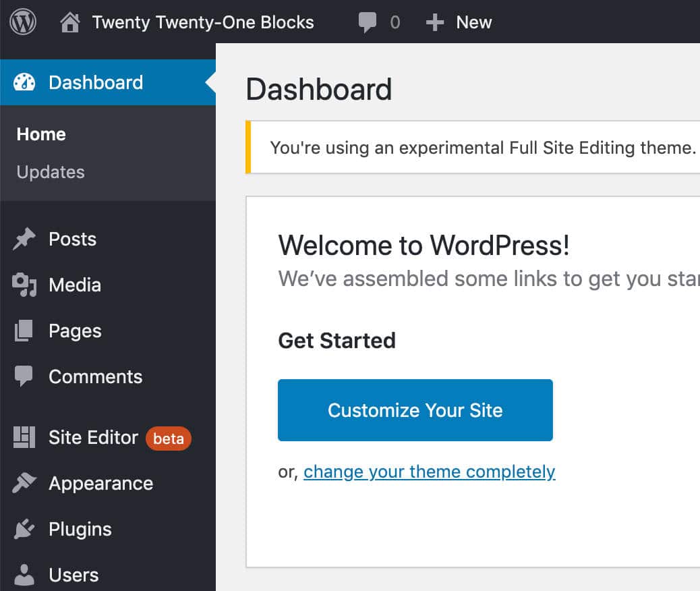Click the Site Editor sidebar icon
Screen dimensions: 700x591
(24, 437)
